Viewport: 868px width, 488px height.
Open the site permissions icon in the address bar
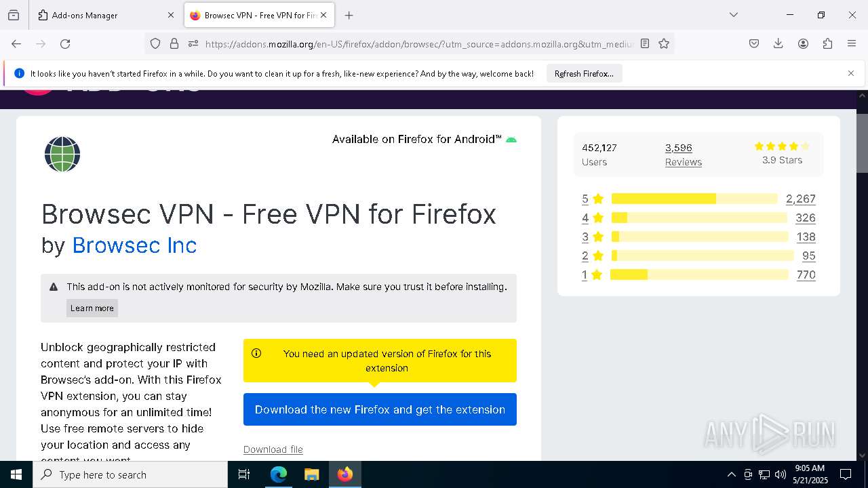pyautogui.click(x=193, y=43)
